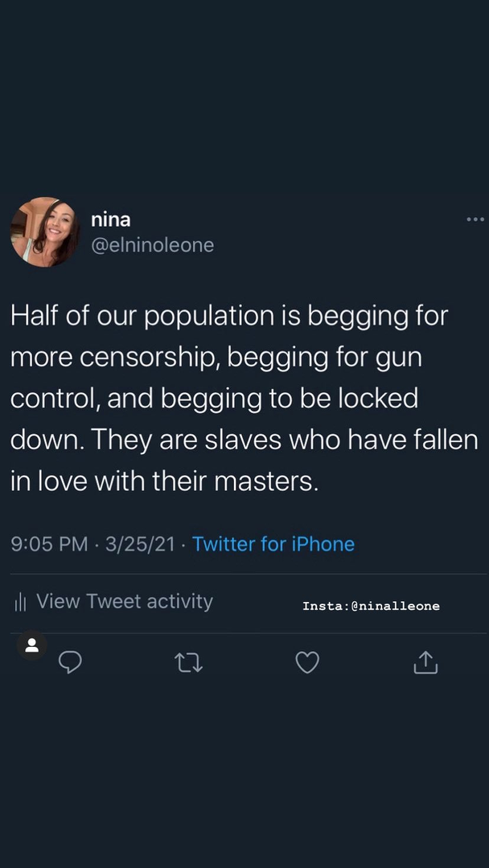The image size is (489, 868).
Task: Click the words "locked" in the tweet
Action: click(382, 399)
